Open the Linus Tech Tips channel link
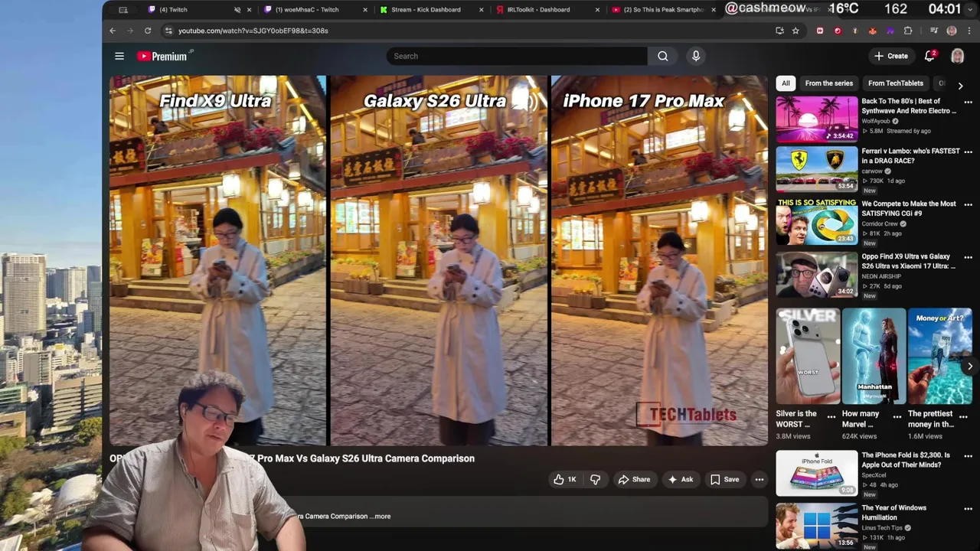Screen dimensions: 980x551 coord(883,528)
